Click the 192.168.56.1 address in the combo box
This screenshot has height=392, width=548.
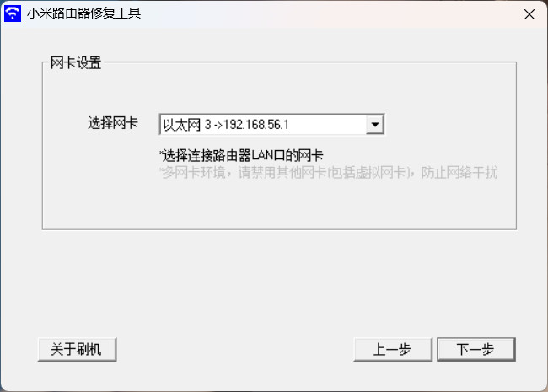tap(256, 125)
